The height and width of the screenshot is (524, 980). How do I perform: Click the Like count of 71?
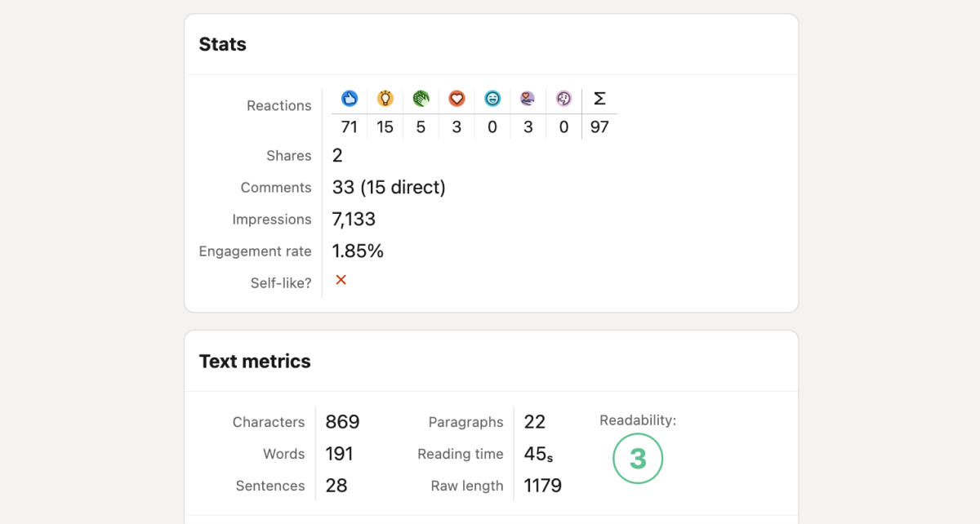[350, 127]
